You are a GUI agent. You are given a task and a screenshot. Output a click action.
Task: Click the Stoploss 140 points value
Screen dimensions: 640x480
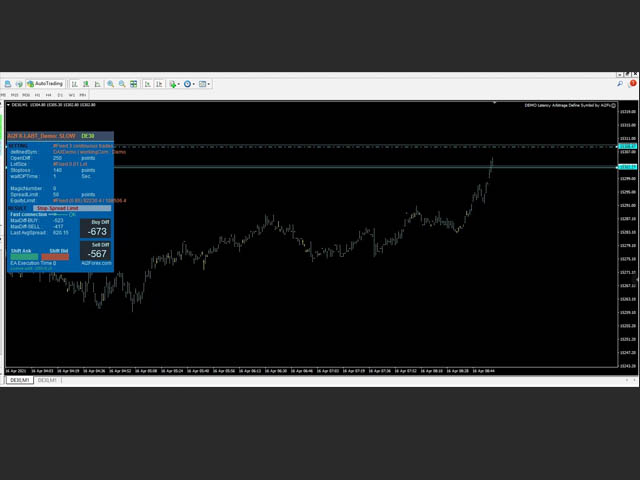57,170
